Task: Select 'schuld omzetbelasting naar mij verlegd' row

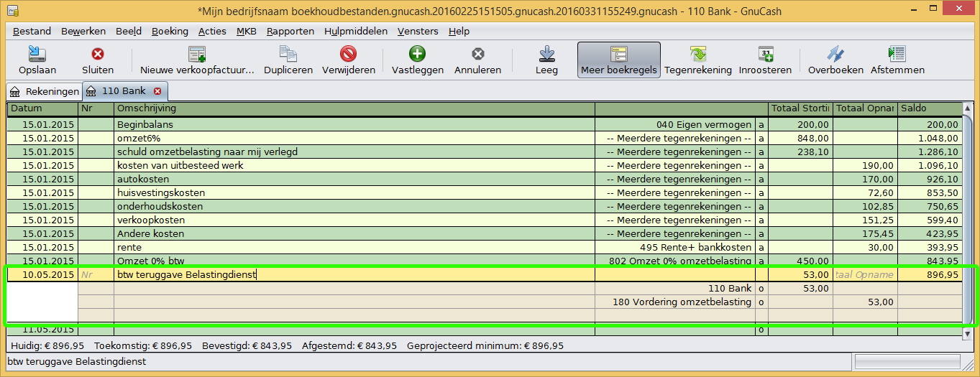Action: pyautogui.click(x=485, y=152)
